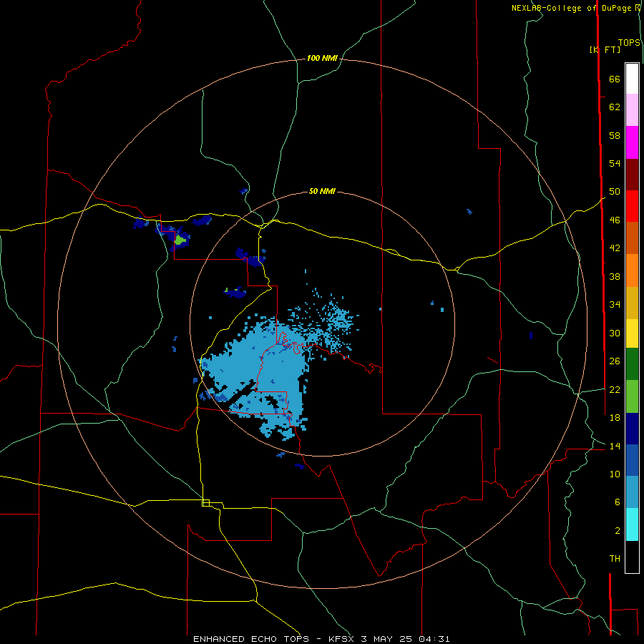
Task: Click the legend value 18
Action: [615, 418]
